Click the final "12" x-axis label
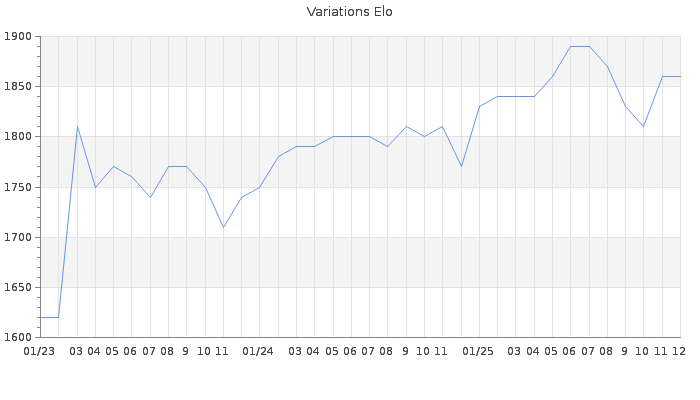 678,351
